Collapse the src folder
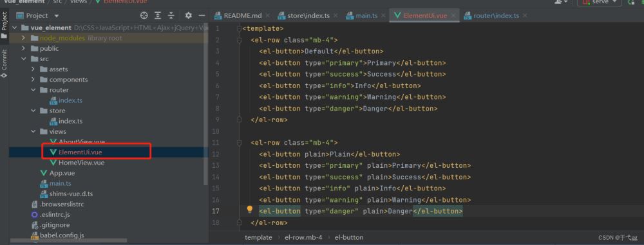This screenshot has height=245, width=644. pos(24,59)
